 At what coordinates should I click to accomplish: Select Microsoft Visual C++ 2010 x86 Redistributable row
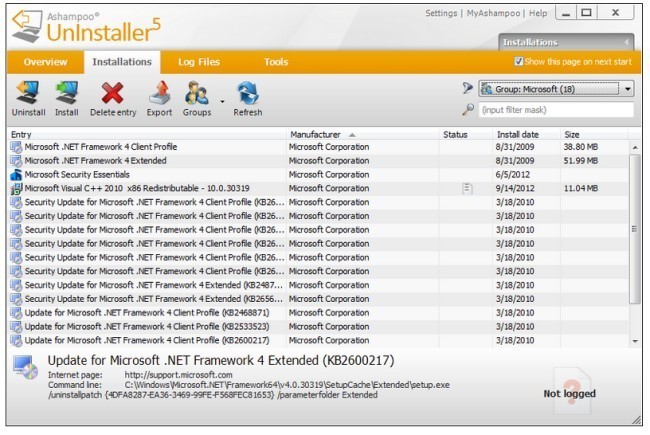pos(318,188)
